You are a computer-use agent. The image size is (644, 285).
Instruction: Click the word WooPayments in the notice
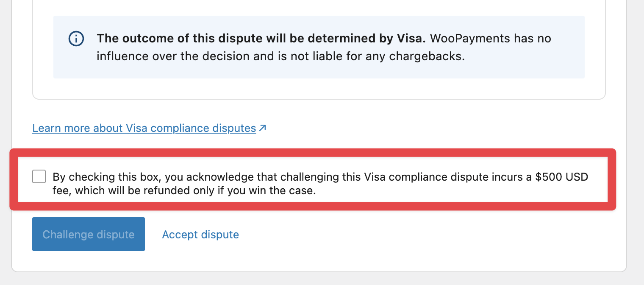click(469, 39)
